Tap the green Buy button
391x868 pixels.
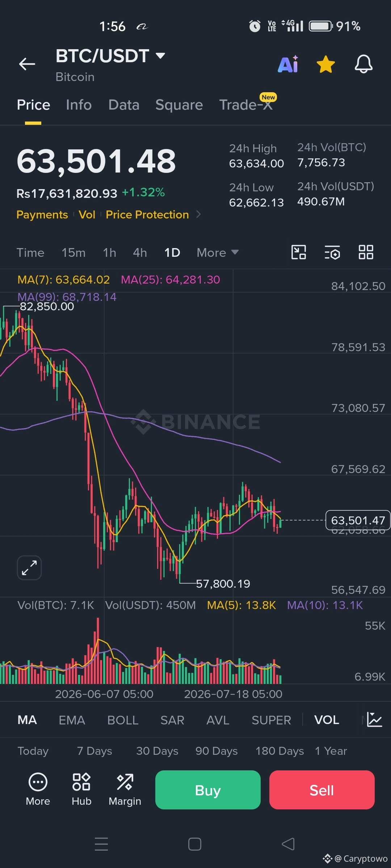pos(208,790)
